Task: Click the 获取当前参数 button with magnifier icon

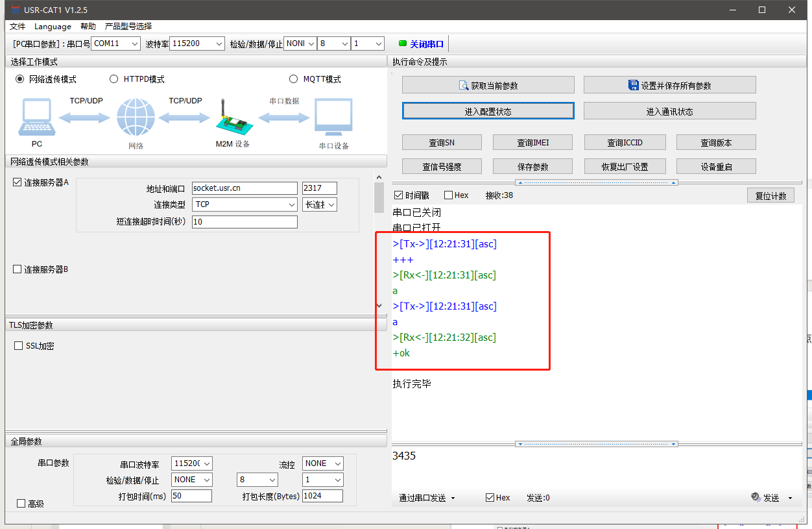Action: click(488, 85)
